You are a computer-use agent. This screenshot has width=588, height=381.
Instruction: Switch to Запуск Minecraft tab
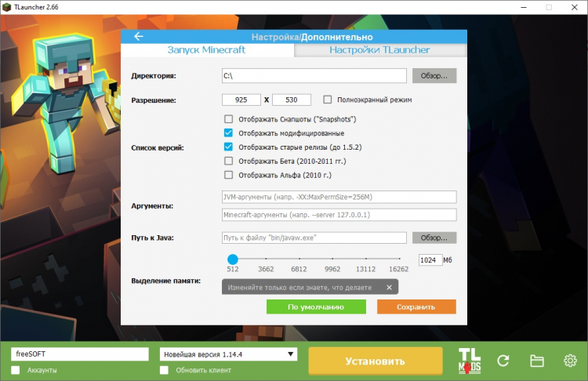click(207, 50)
